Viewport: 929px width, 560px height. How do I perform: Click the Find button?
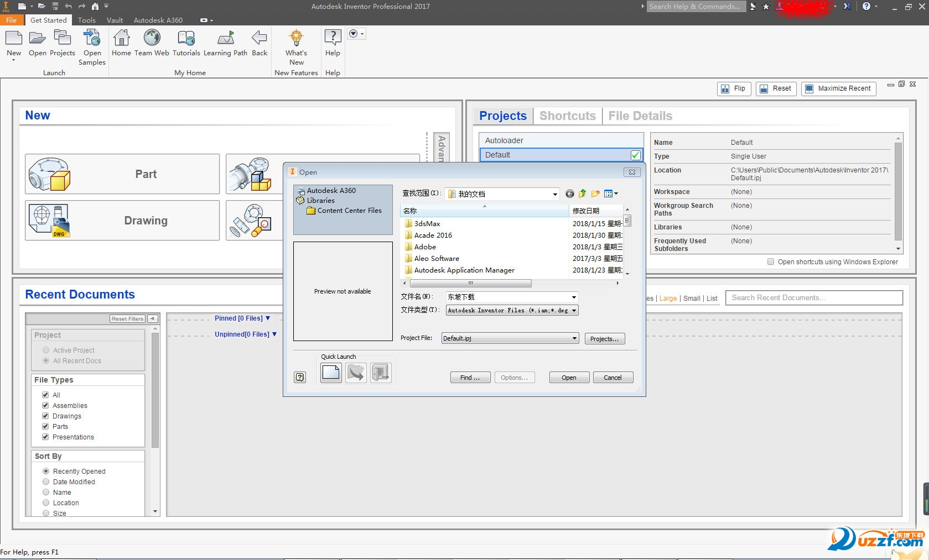(470, 378)
